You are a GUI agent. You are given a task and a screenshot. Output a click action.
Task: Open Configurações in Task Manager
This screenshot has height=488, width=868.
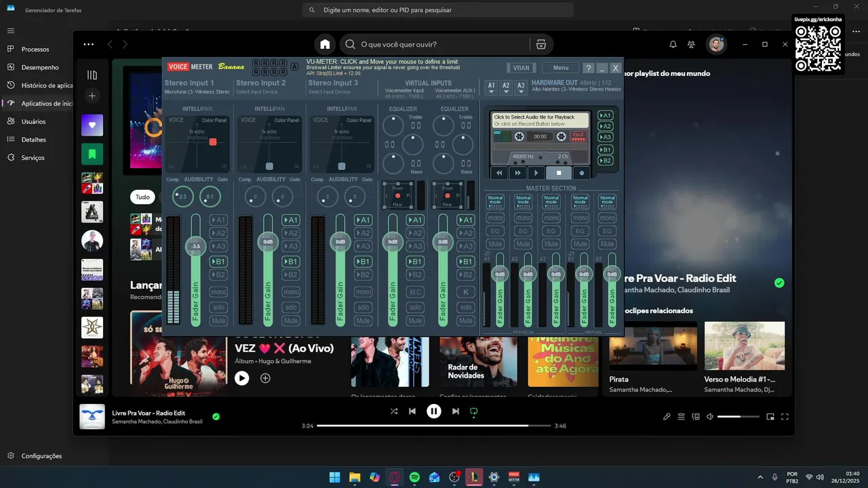point(41,456)
